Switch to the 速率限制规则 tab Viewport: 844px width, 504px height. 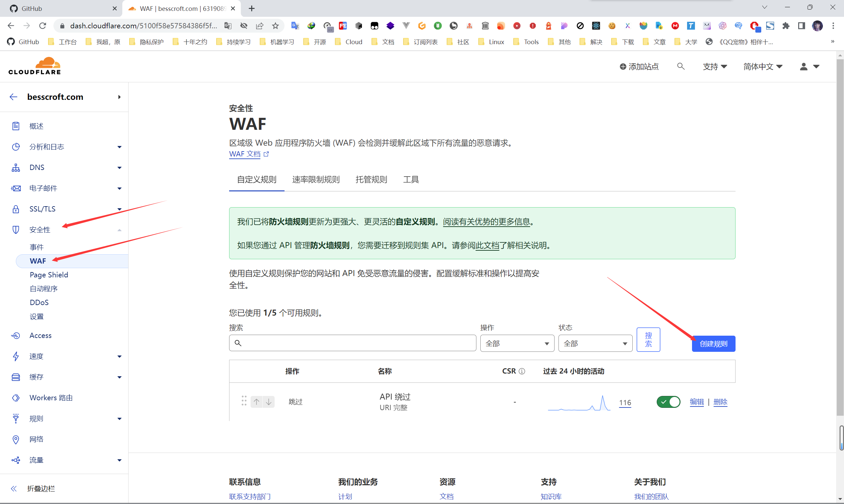point(316,179)
